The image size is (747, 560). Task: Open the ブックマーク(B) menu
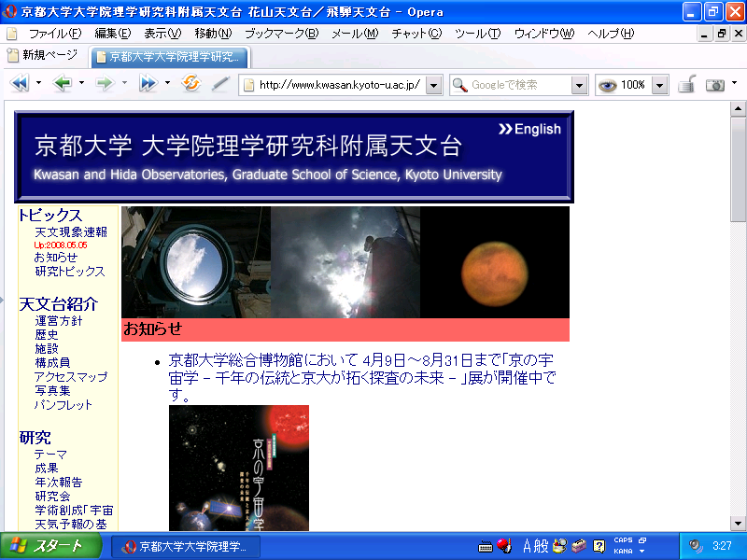click(x=282, y=34)
